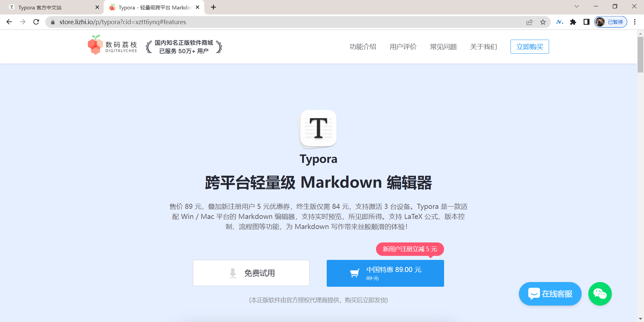
Task: Click the scrollbar up arrow
Action: click(x=640, y=33)
